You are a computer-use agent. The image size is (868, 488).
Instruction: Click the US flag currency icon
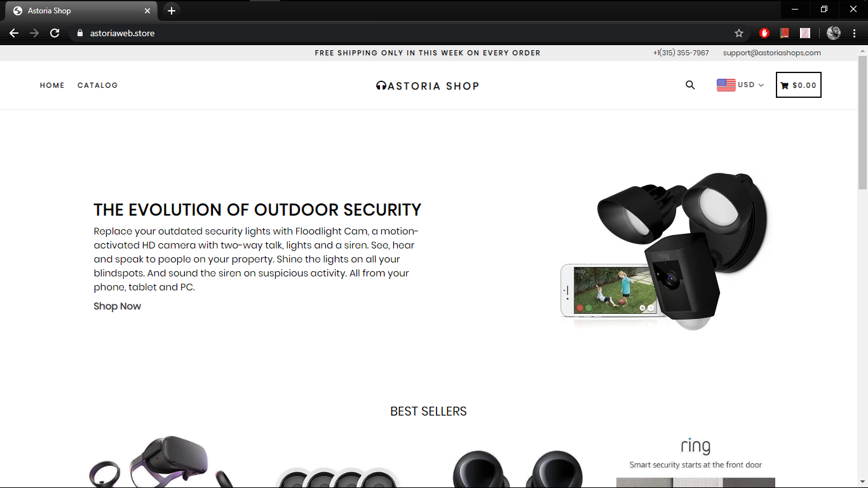(x=726, y=85)
